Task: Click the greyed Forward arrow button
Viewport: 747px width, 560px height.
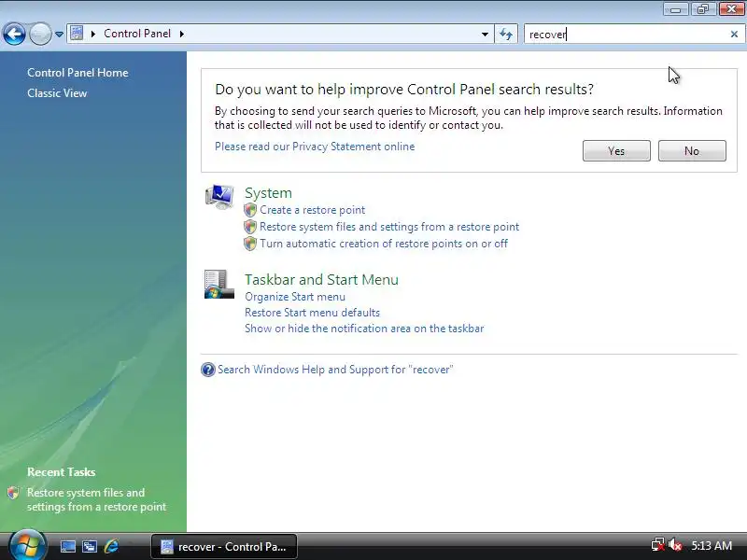Action: click(40, 34)
